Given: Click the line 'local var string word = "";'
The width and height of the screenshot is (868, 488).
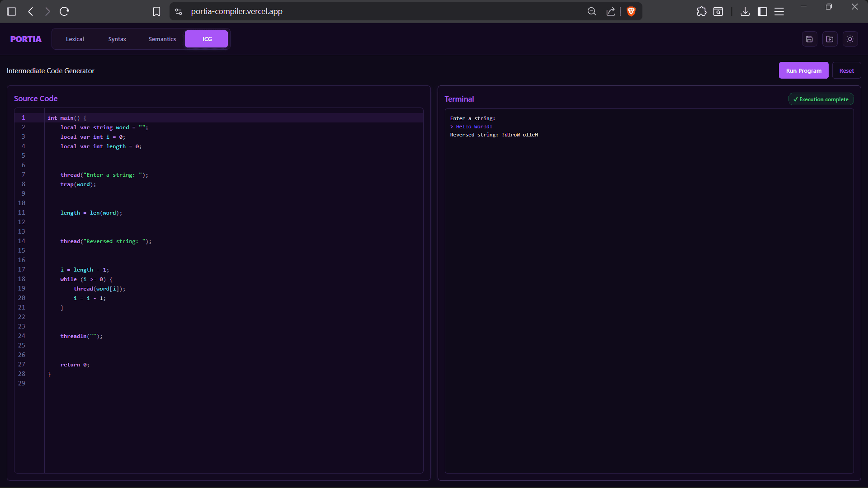Looking at the screenshot, I should (x=104, y=127).
